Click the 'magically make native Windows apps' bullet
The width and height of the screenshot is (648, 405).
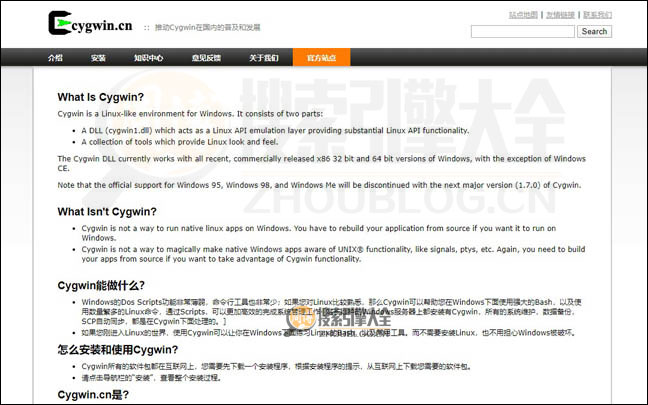333,254
